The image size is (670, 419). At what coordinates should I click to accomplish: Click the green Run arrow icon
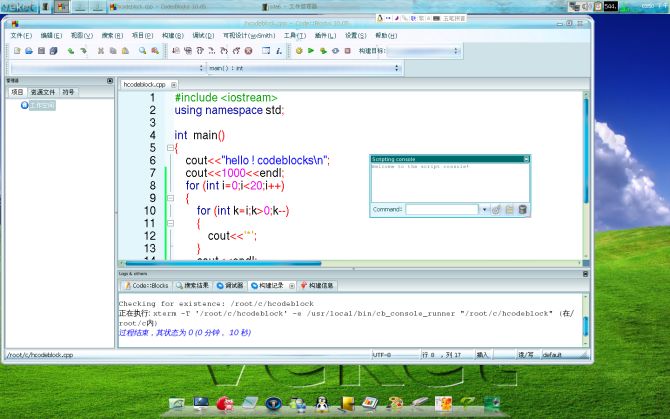click(311, 51)
